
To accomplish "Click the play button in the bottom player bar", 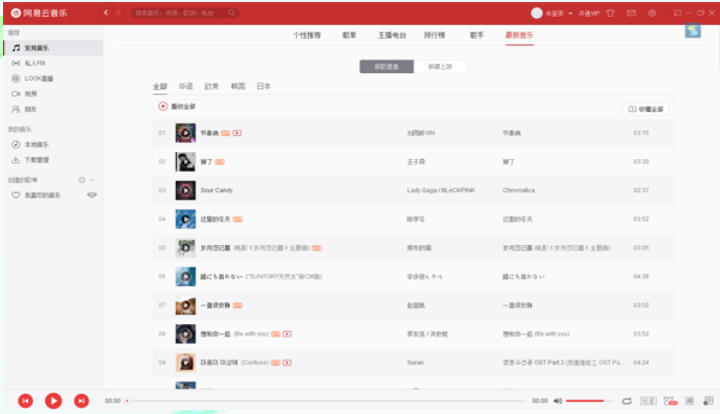I will point(53,400).
